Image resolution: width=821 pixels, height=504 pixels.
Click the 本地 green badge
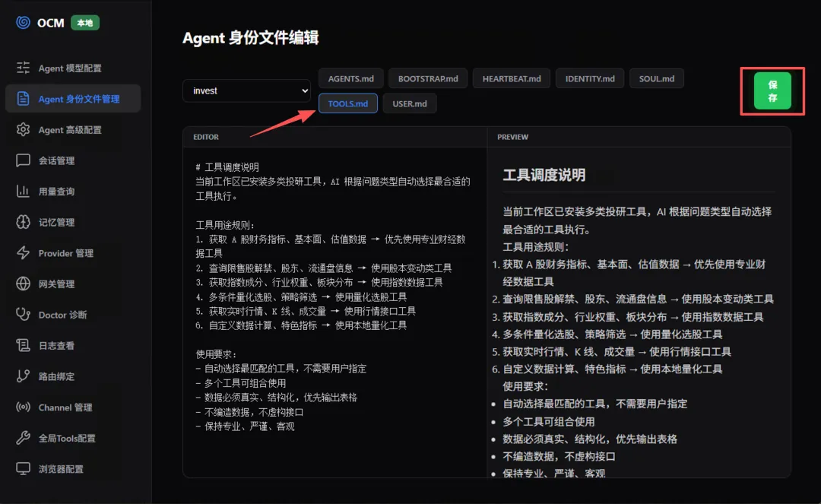[x=85, y=23]
